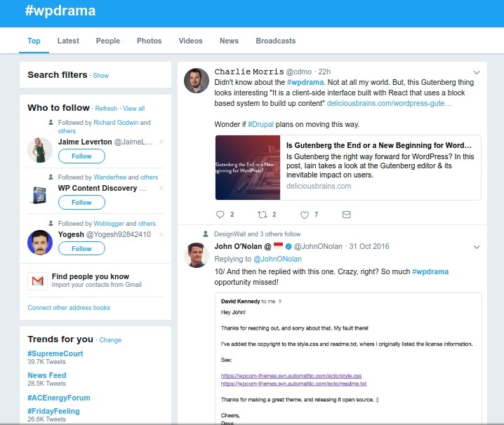
Task: Open the Photos tab
Action: [149, 41]
